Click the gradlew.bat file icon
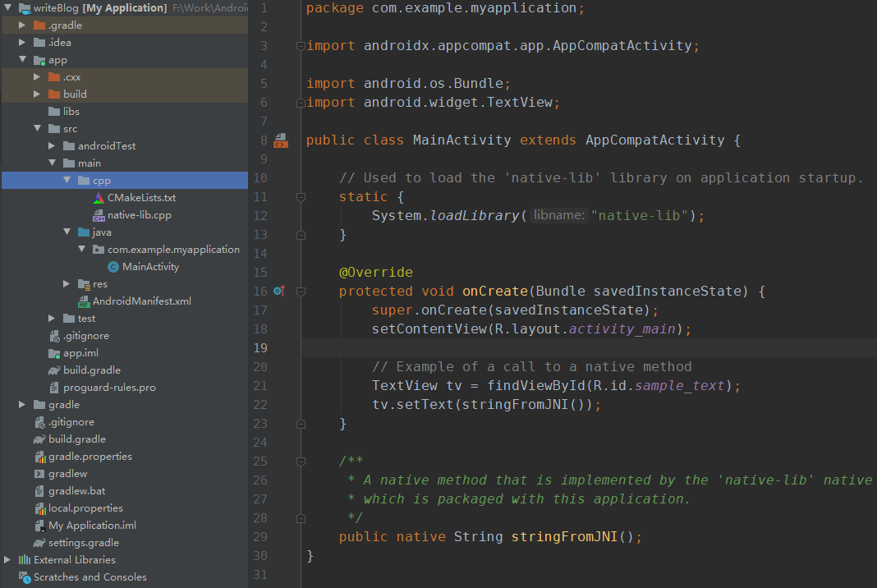877x588 pixels. [39, 491]
